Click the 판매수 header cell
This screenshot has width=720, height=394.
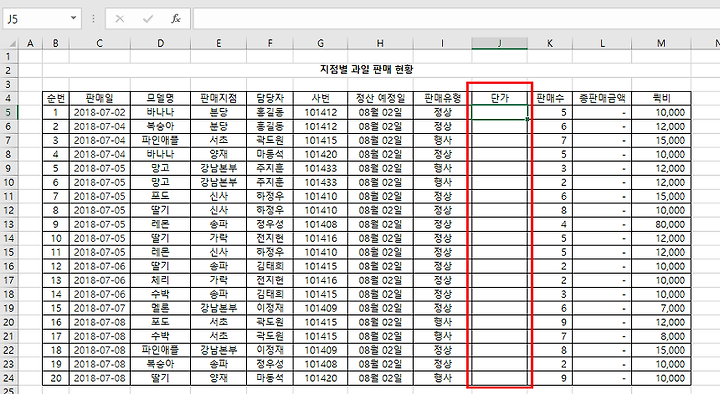(550, 98)
